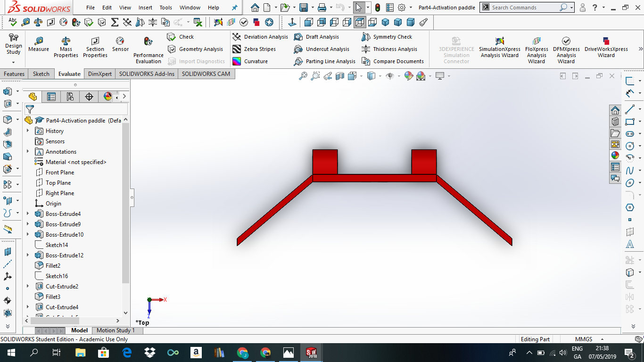
Task: Open DriveWorksXpress Wizard
Action: [606, 47]
